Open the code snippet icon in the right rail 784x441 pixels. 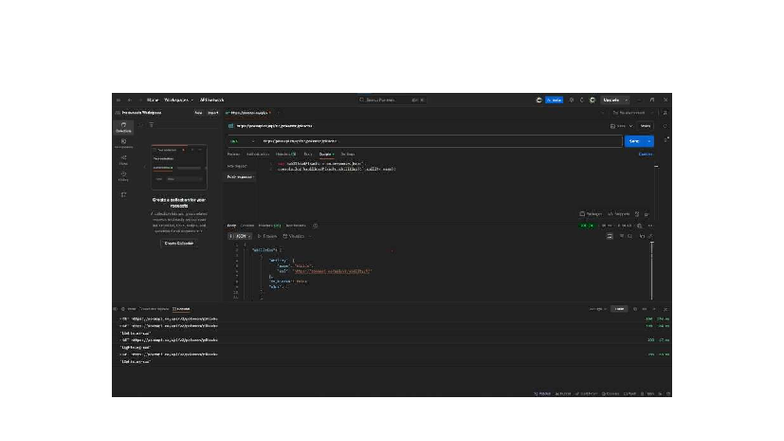(x=665, y=140)
